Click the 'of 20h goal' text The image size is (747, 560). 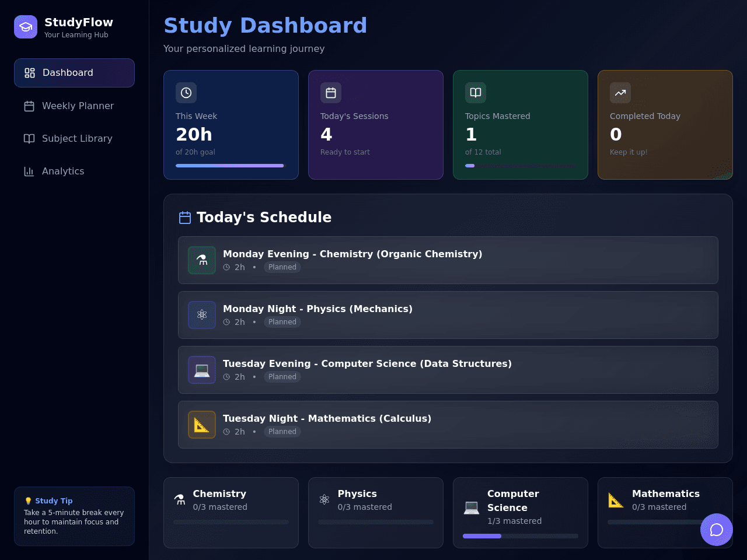196,152
